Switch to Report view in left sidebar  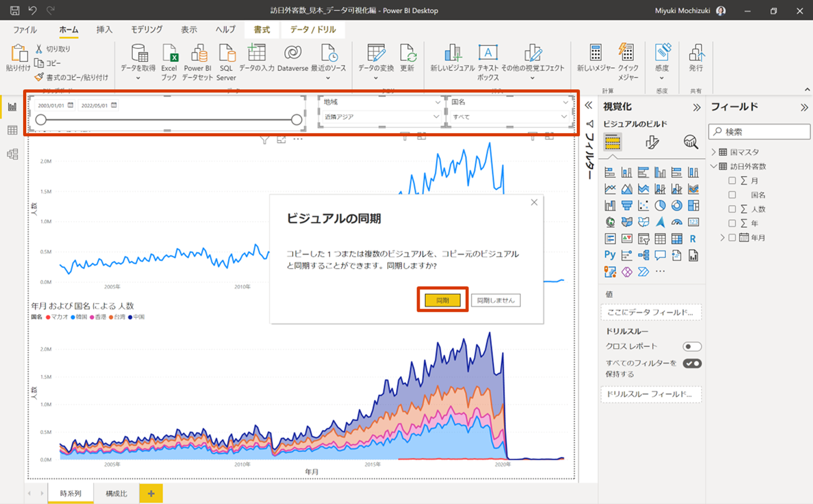coord(12,107)
